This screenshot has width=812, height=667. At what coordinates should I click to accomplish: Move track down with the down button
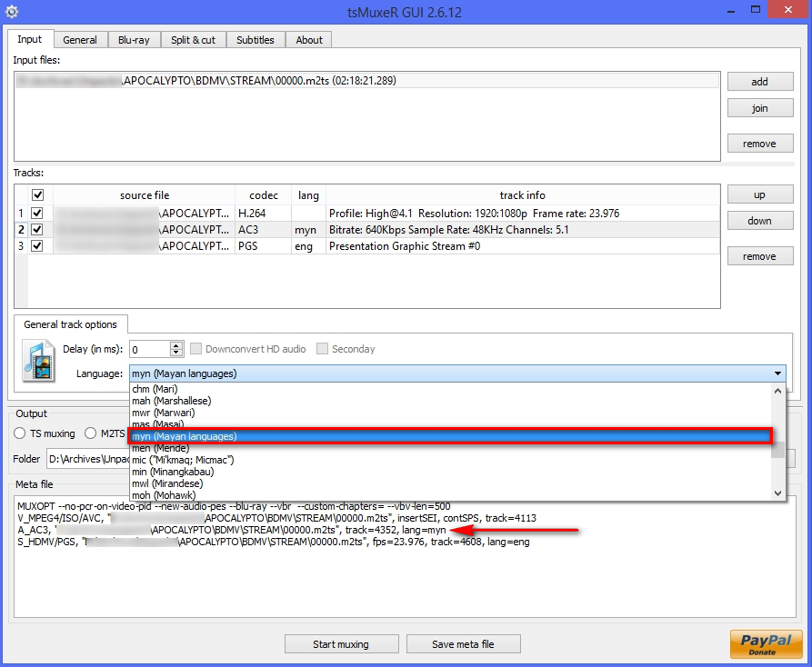[x=759, y=221]
